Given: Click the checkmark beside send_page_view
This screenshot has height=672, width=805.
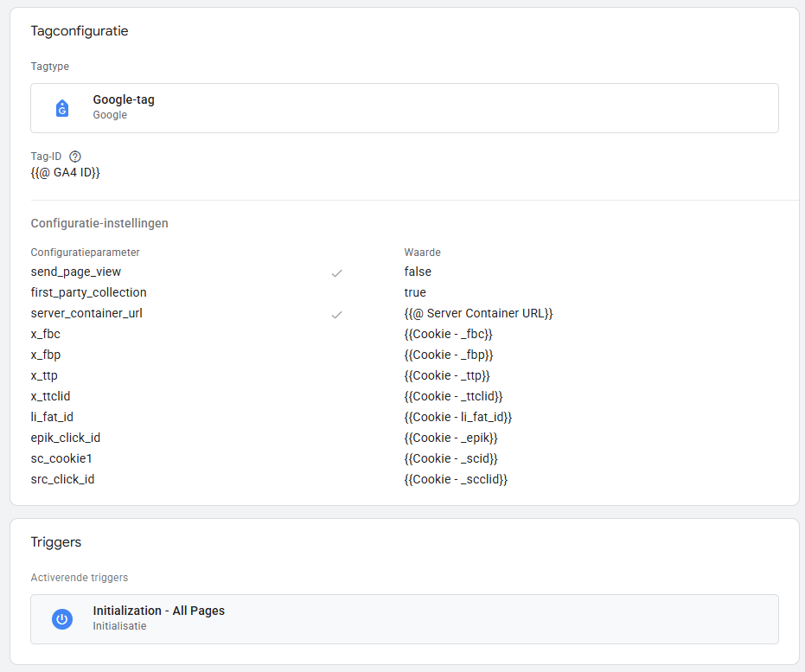Looking at the screenshot, I should point(337,272).
